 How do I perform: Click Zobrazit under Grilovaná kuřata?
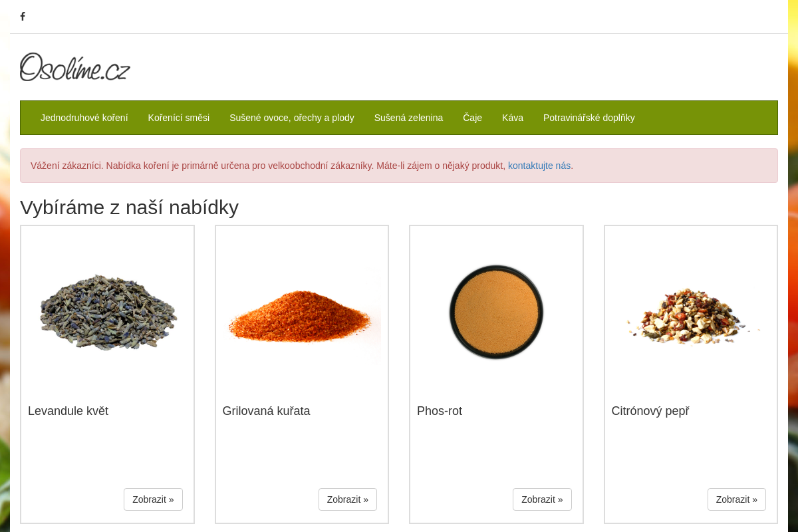click(x=348, y=499)
